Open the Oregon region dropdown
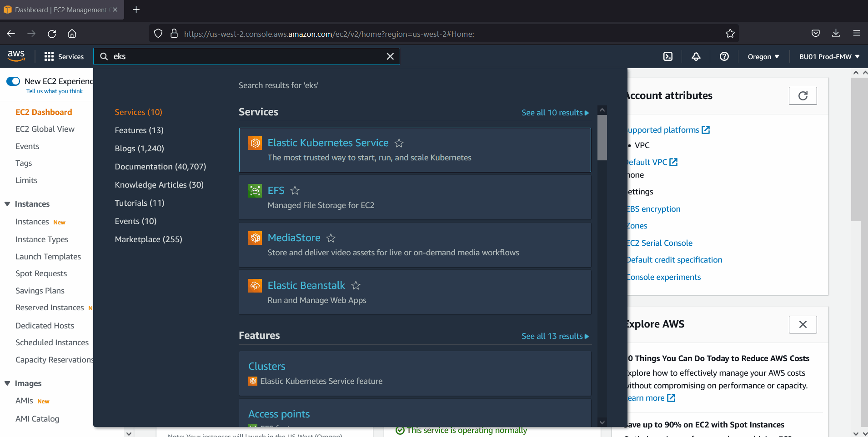 coord(763,56)
